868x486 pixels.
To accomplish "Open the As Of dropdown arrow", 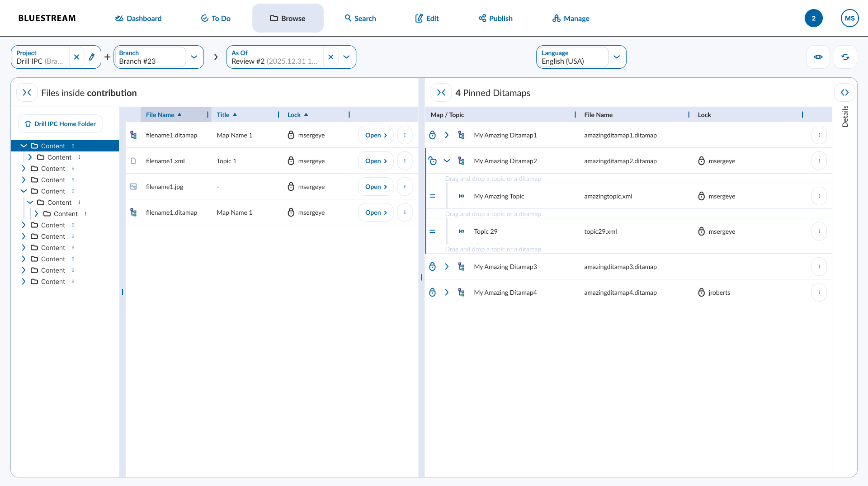I will [x=346, y=57].
